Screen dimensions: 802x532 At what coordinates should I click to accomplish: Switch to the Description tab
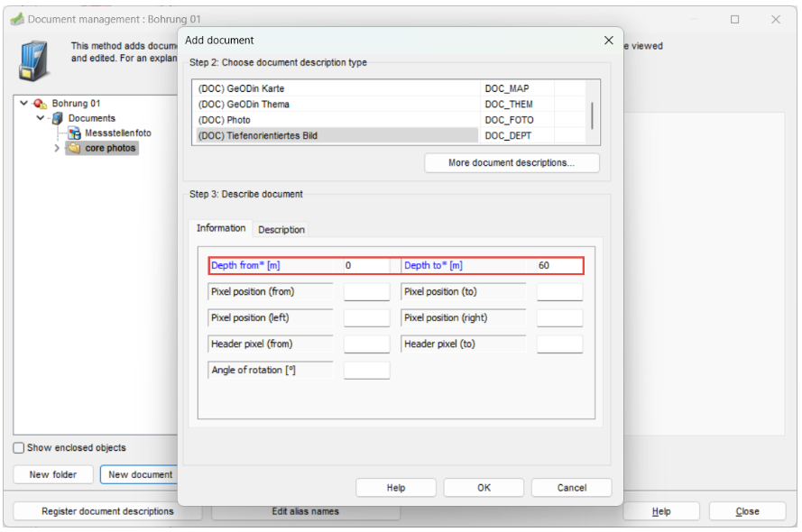coord(281,230)
